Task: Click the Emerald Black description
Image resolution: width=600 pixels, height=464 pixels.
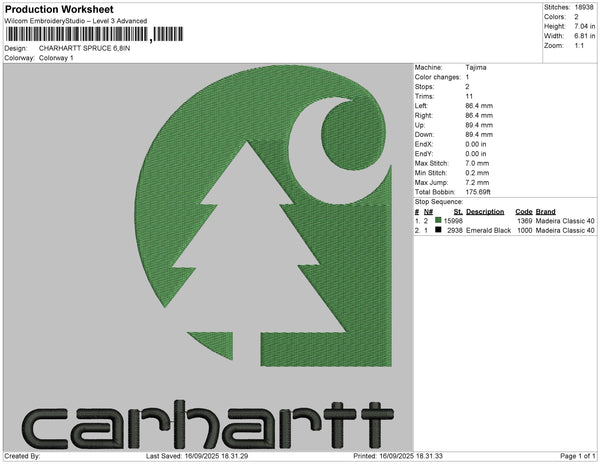Action: click(489, 230)
